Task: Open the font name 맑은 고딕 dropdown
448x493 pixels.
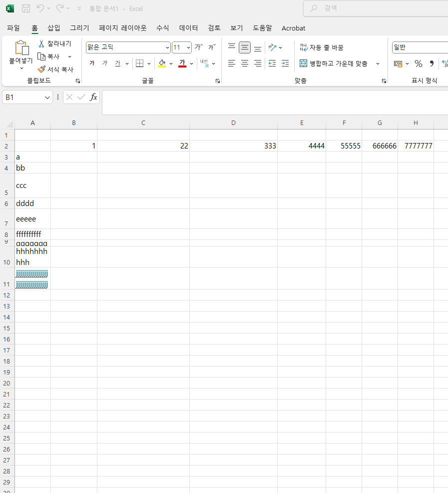Action: [x=167, y=47]
